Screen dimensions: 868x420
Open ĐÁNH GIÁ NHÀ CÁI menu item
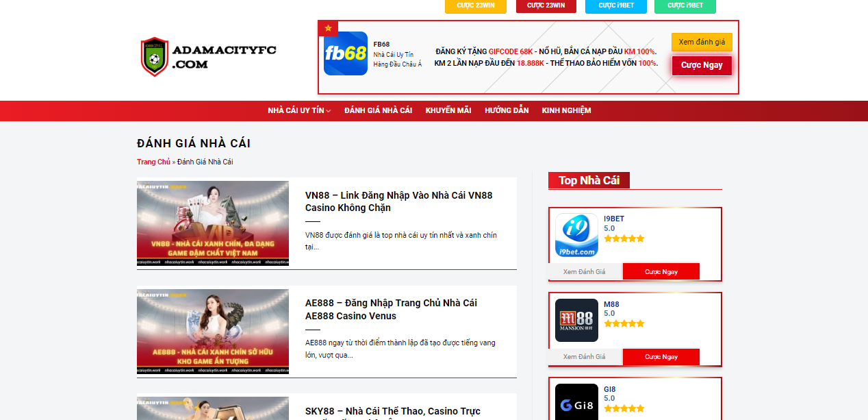pyautogui.click(x=378, y=110)
